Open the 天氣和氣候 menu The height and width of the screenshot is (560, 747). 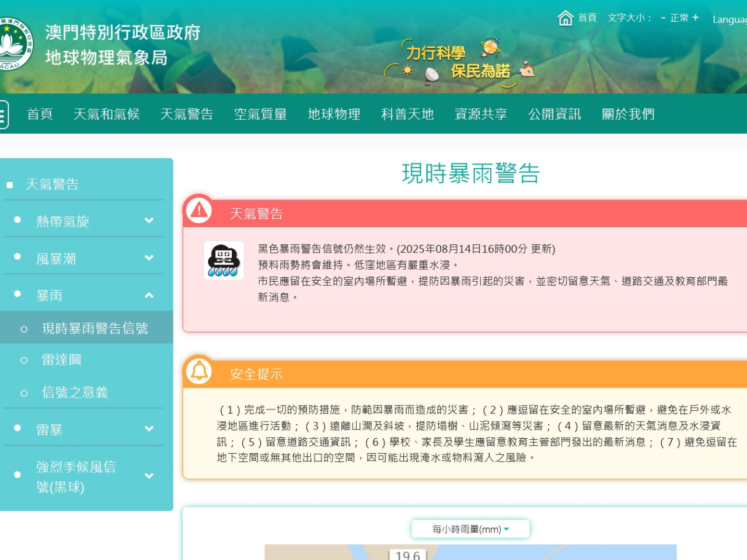(x=107, y=114)
